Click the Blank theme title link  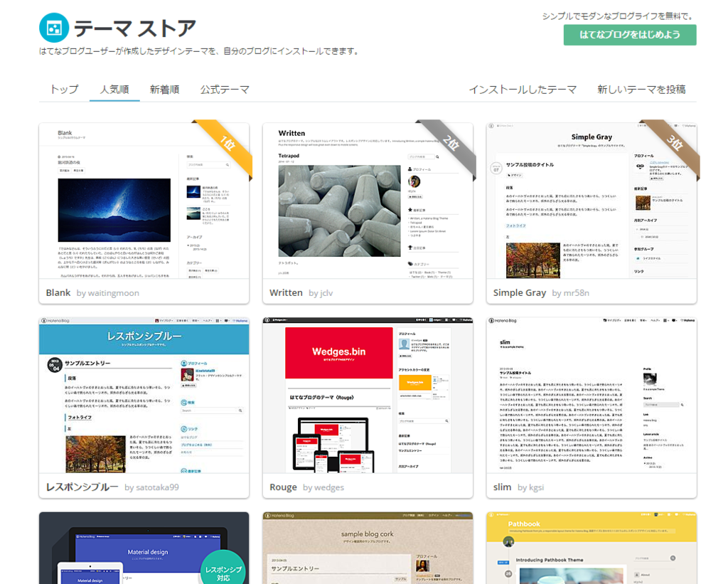pyautogui.click(x=58, y=292)
